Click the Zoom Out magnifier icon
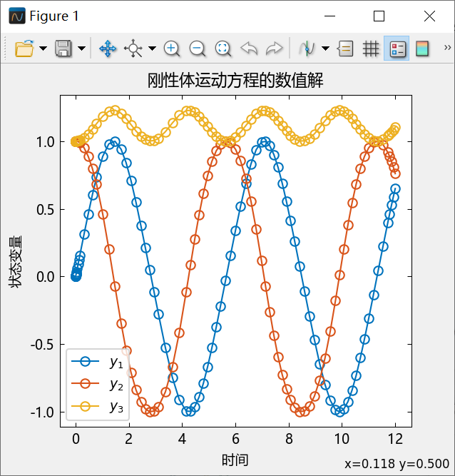This screenshot has height=476, width=455. point(197,49)
